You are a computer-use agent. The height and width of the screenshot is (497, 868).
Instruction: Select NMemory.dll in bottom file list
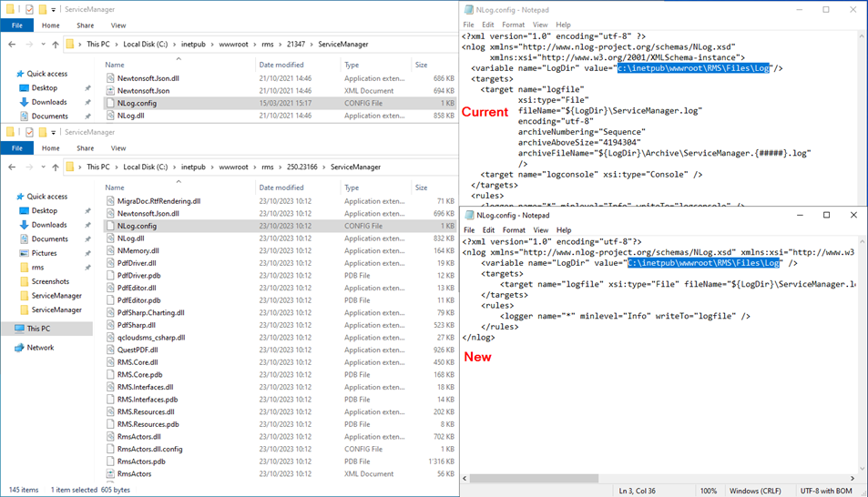pyautogui.click(x=280, y=250)
